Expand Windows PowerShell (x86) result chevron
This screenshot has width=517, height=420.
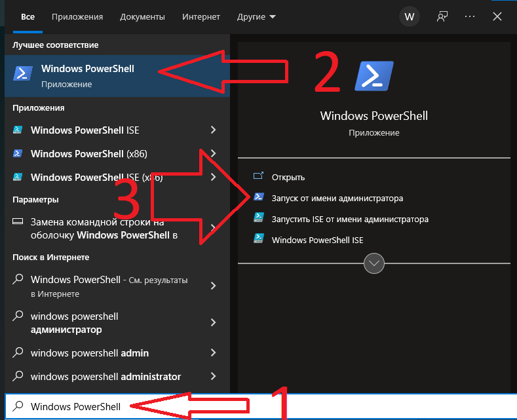pos(214,153)
